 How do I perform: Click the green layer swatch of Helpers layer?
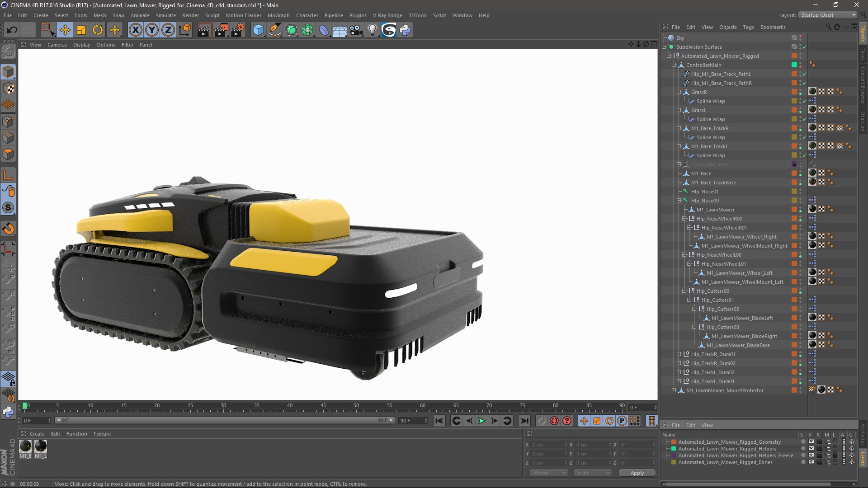coord(674,449)
